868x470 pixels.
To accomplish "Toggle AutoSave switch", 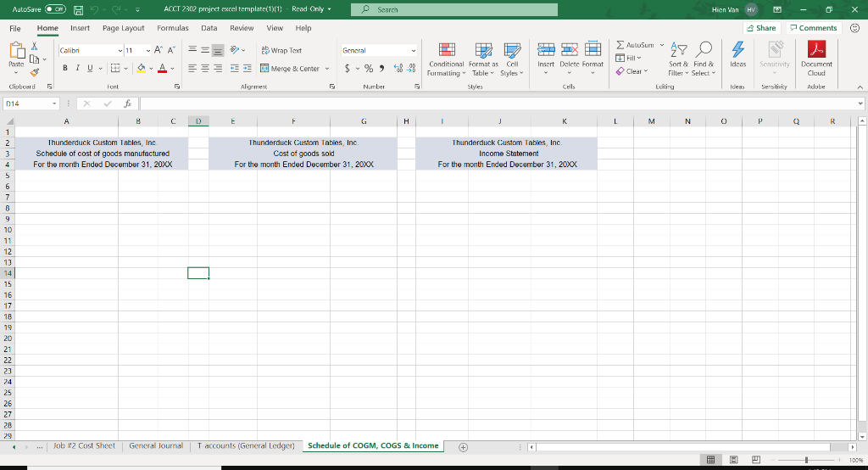I will [55, 9].
